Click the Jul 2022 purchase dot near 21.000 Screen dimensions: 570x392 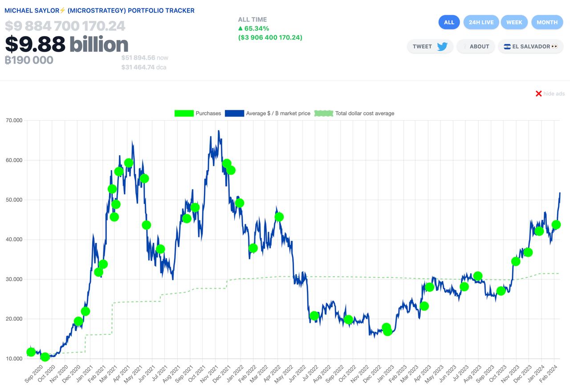click(x=314, y=316)
